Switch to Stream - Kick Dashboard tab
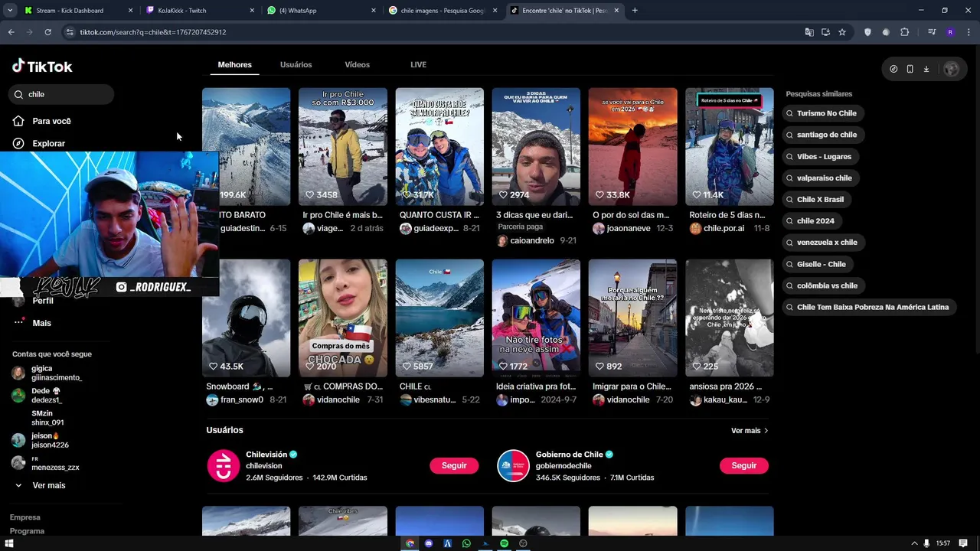 pos(78,11)
